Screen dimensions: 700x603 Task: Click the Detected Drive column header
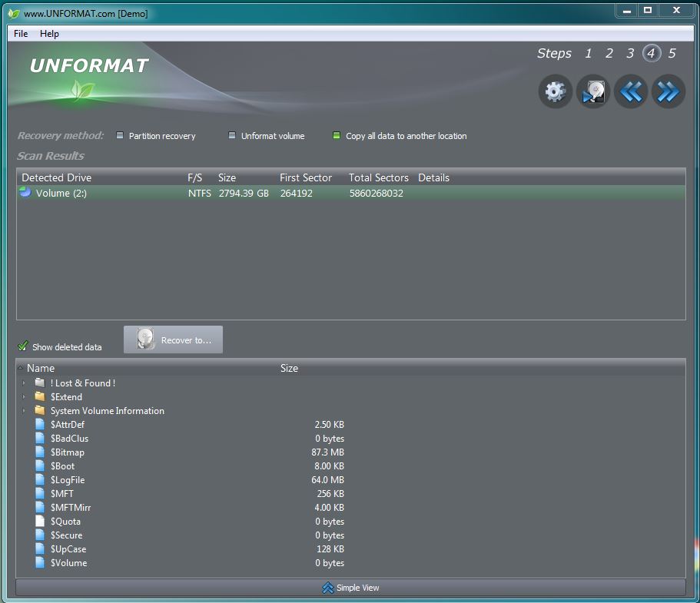(x=57, y=177)
